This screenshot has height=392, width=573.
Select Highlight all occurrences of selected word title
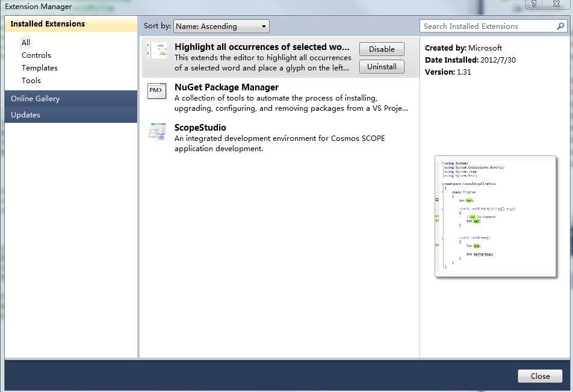262,47
